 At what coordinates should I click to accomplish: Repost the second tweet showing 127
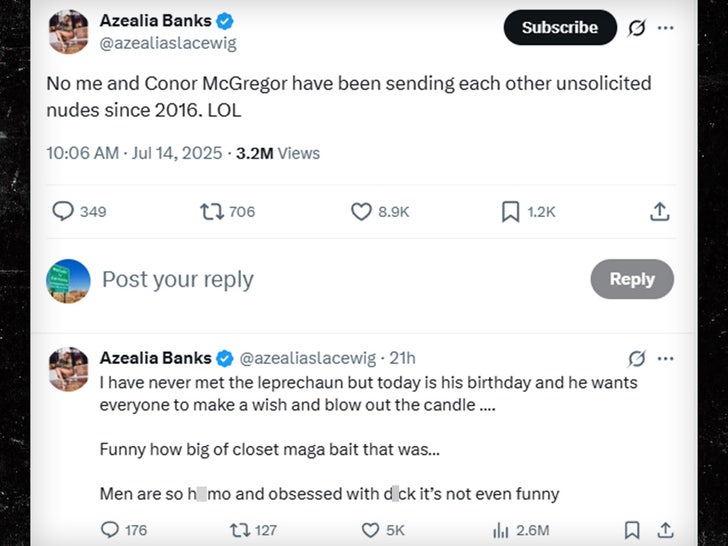(x=240, y=529)
